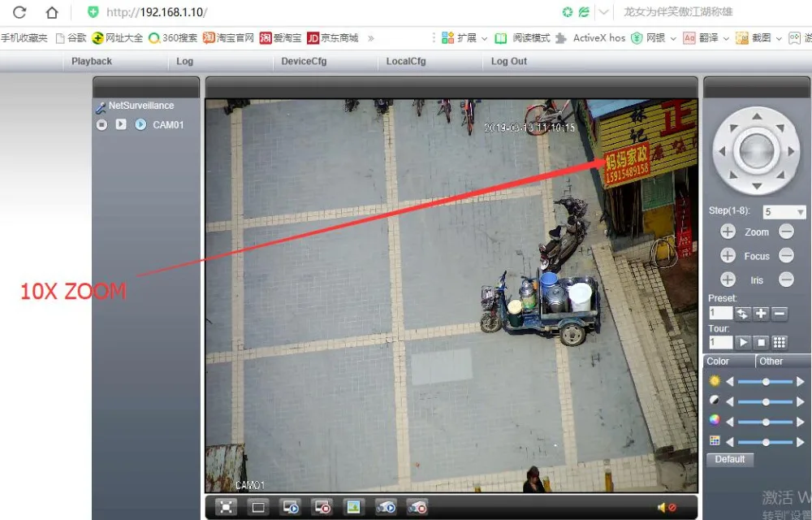Viewport: 812px width, 520px height.
Task: Switch to the Color tab
Action: [x=728, y=362]
